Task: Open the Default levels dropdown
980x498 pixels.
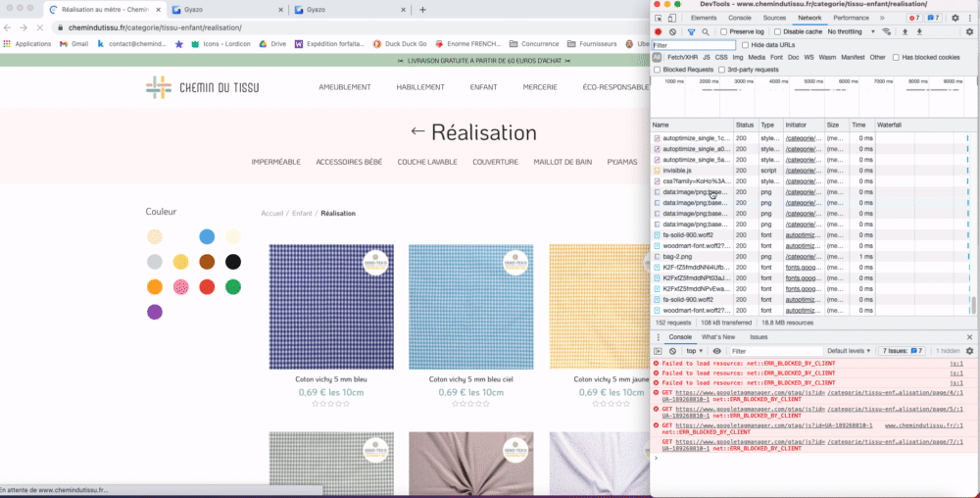Action: pos(848,351)
